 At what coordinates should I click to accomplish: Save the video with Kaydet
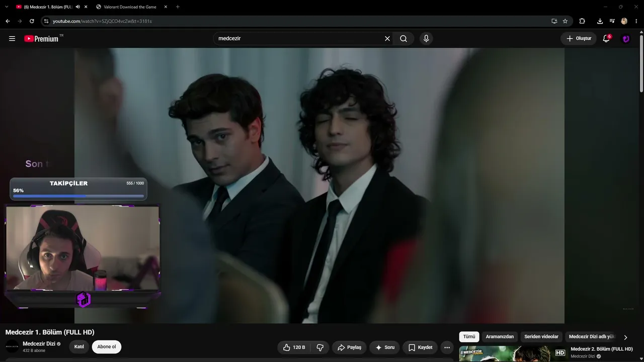point(420,347)
